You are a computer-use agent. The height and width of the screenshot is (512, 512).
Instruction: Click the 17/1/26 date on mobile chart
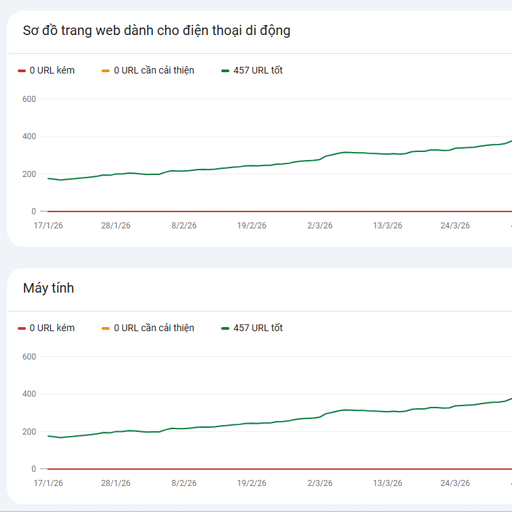[48, 226]
